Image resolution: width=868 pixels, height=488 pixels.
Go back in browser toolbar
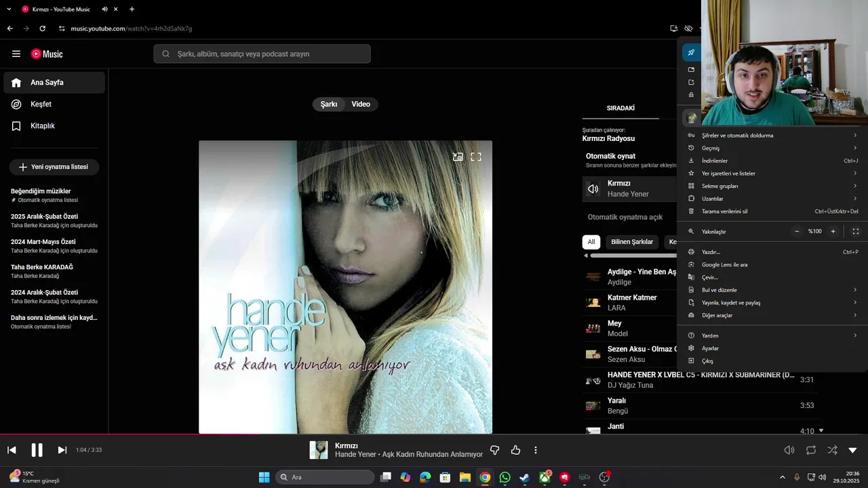(9, 28)
